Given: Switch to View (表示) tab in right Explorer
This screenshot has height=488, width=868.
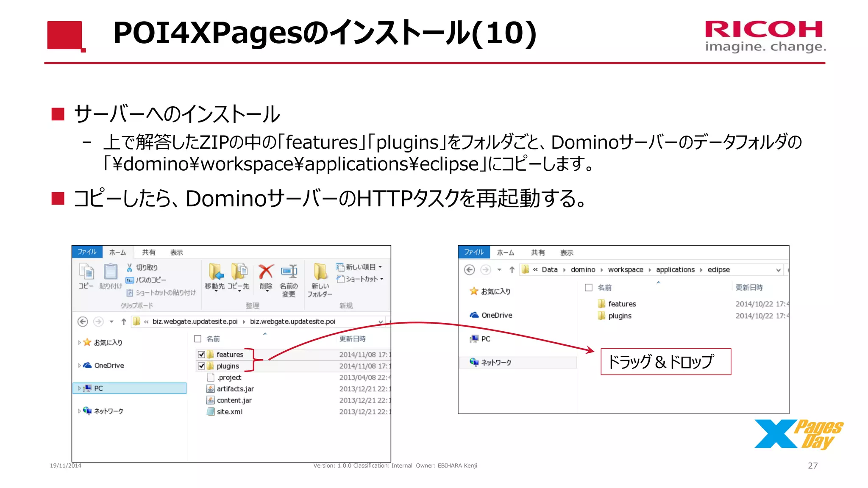Looking at the screenshot, I should point(567,252).
